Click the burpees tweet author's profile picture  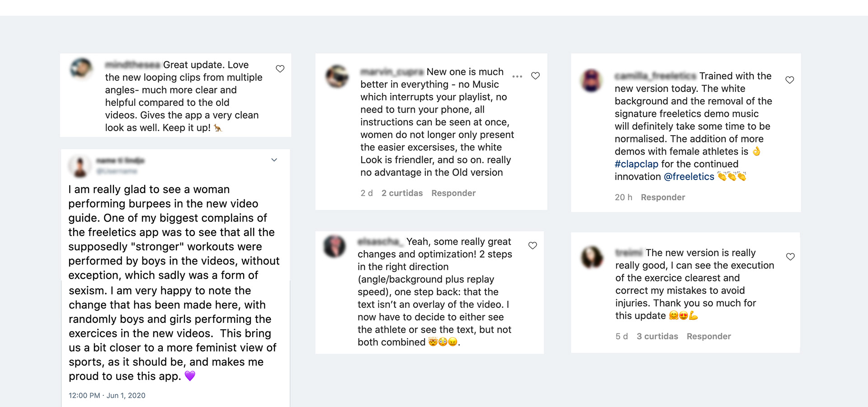click(80, 166)
